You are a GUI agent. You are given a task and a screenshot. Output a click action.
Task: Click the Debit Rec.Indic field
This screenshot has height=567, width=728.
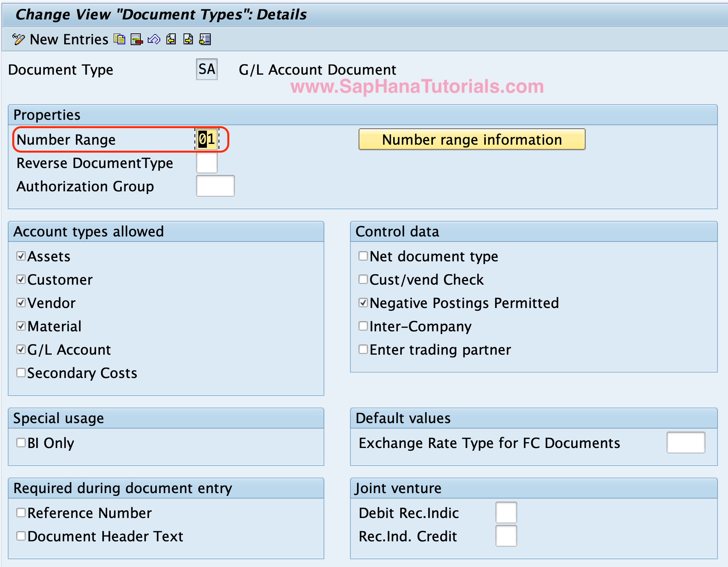[506, 513]
